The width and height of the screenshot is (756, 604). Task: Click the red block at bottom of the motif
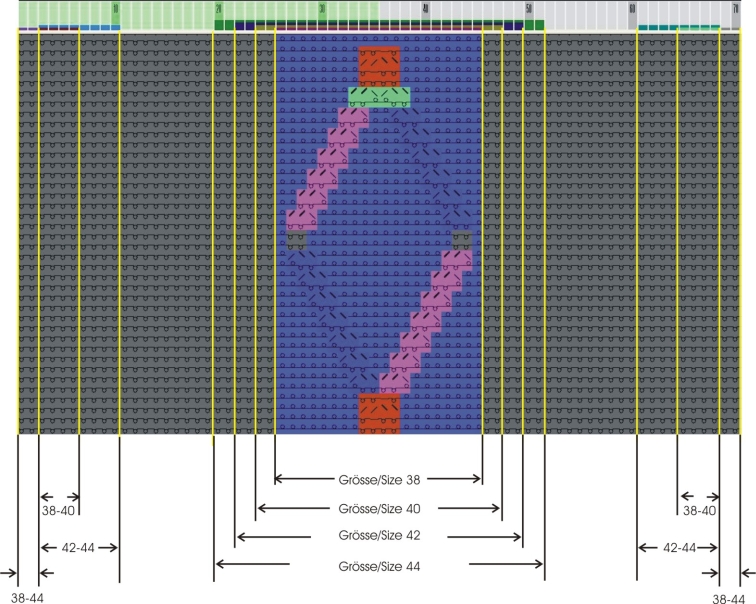pos(379,412)
